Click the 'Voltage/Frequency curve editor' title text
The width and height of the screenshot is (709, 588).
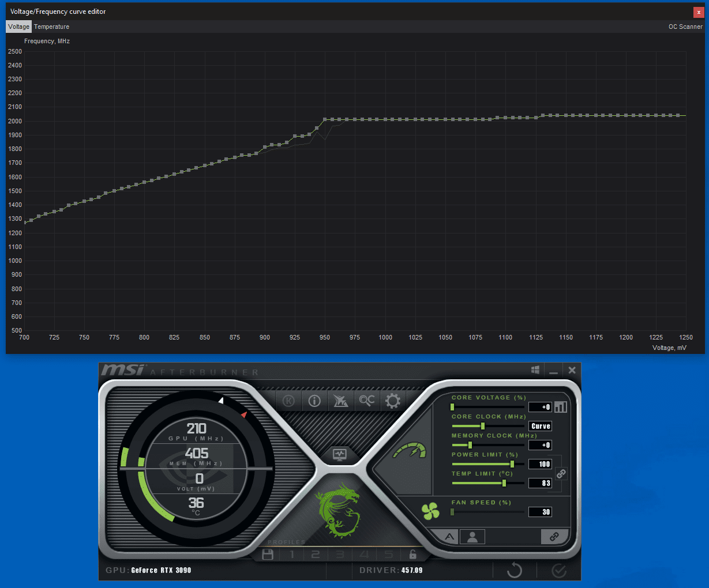click(x=58, y=12)
